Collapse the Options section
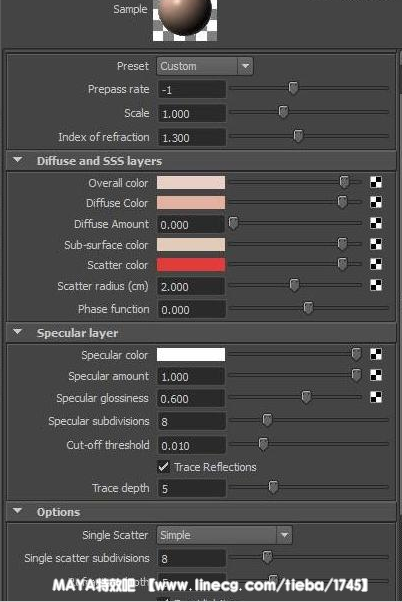Image resolution: width=402 pixels, height=602 pixels. point(18,511)
